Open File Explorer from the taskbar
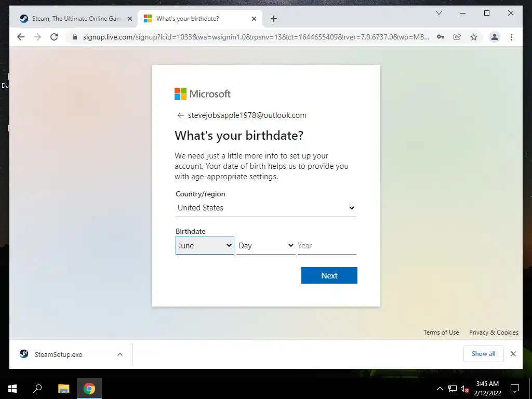The height and width of the screenshot is (399, 532). click(63, 389)
